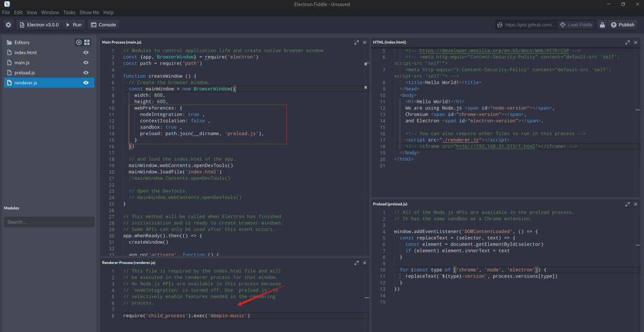Viewport: 644px width, 332px height.
Task: Click the gist URL input field
Action: pyautogui.click(x=526, y=24)
